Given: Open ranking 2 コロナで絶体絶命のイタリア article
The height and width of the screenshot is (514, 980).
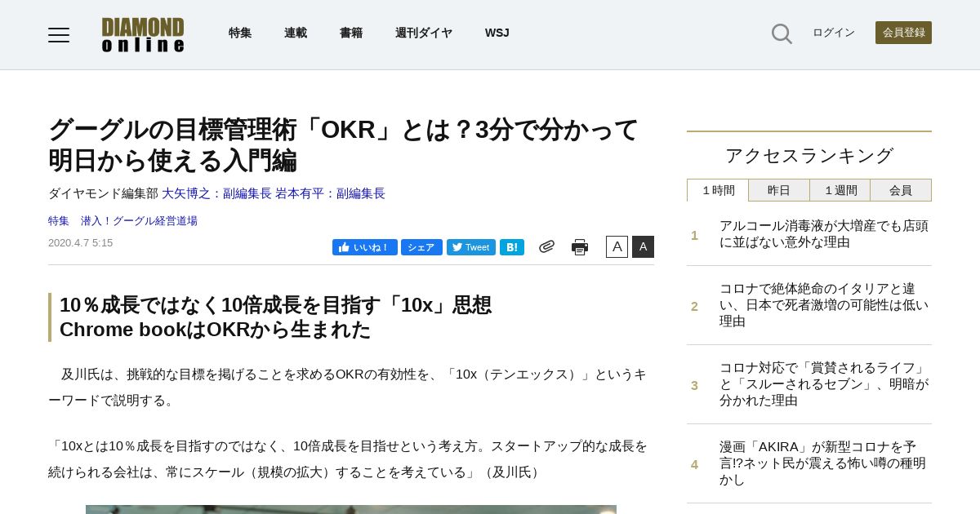Looking at the screenshot, I should tap(824, 305).
